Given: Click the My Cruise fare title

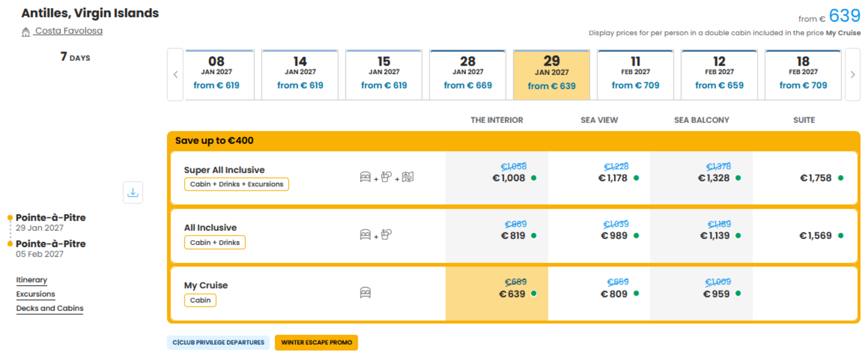Looking at the screenshot, I should pos(206,285).
